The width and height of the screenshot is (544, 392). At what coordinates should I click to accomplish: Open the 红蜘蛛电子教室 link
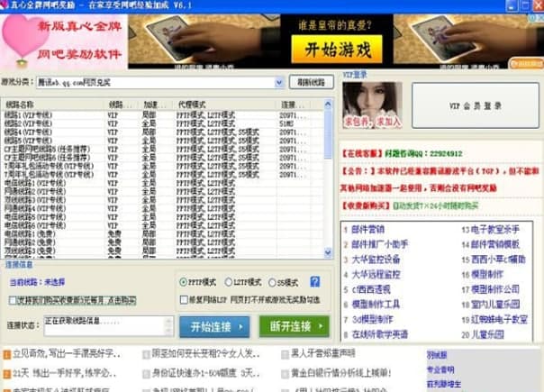point(499,319)
